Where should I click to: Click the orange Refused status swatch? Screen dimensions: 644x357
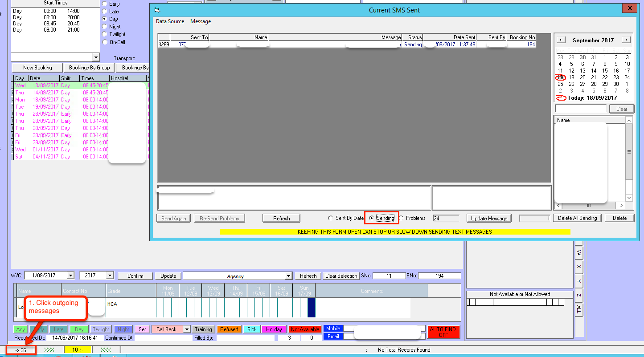(229, 329)
